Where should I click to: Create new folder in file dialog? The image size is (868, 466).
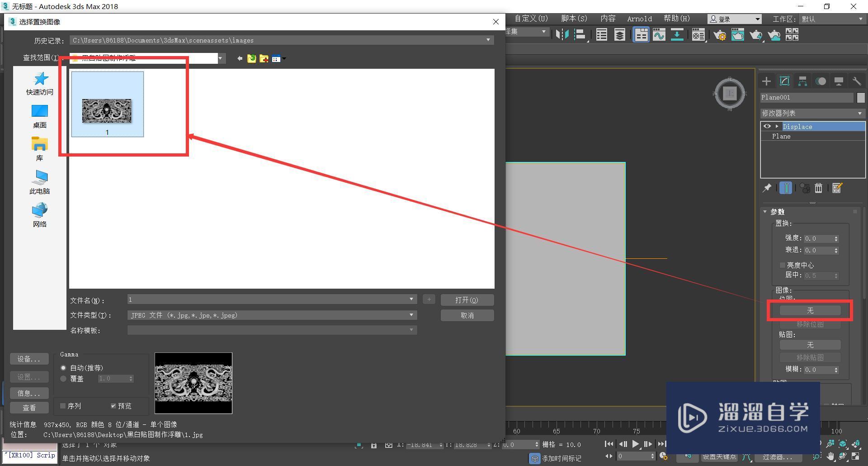[x=264, y=58]
